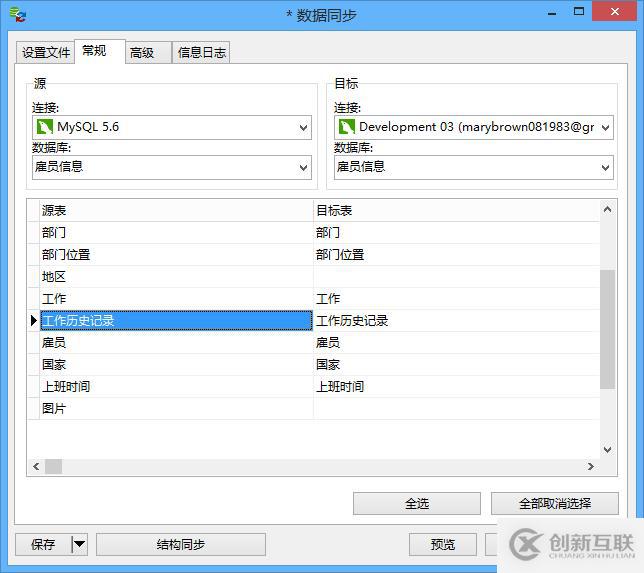Screen dimensions: 644x573
Task: Expand the source connection MySQL 5.6 dropdown
Action: (303, 128)
